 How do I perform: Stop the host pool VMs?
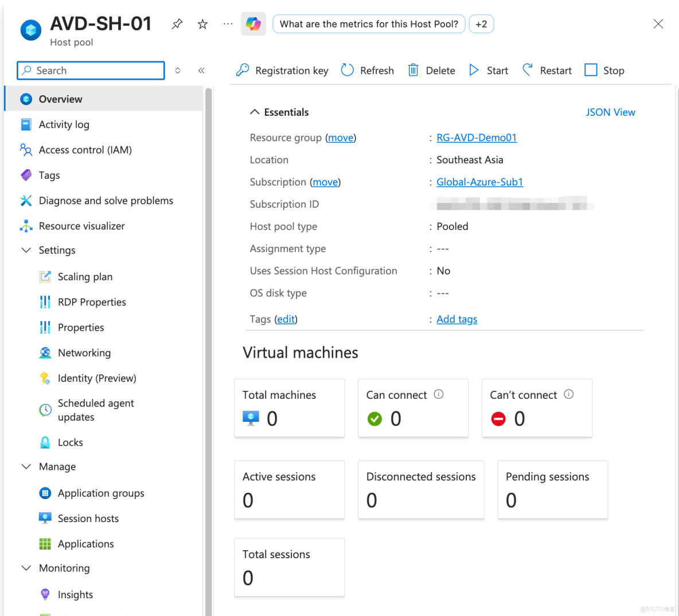(x=604, y=70)
